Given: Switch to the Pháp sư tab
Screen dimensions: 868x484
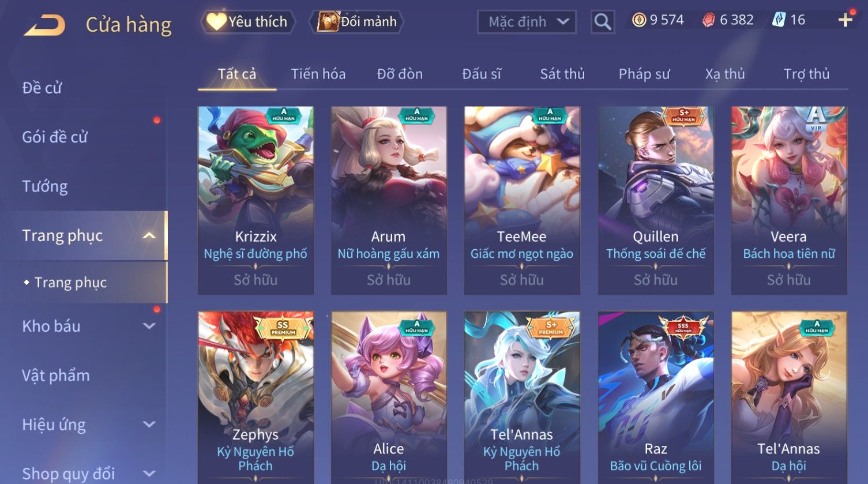Looking at the screenshot, I should pos(644,74).
